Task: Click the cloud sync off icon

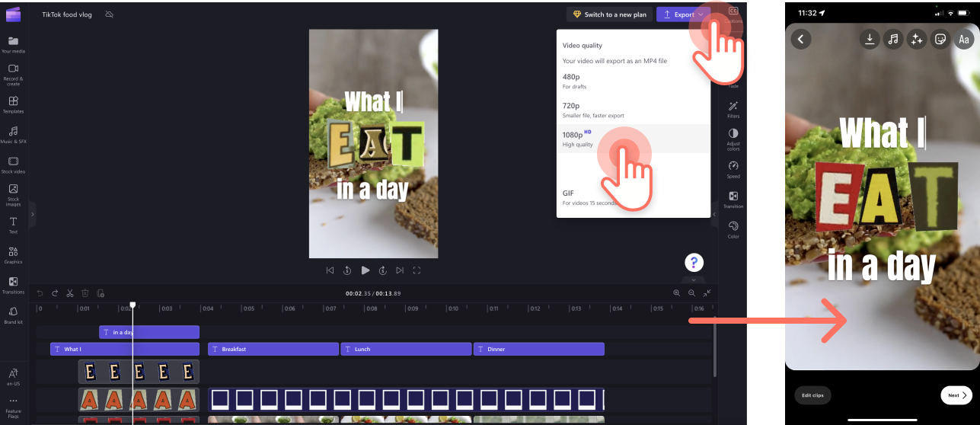Action: coord(109,14)
